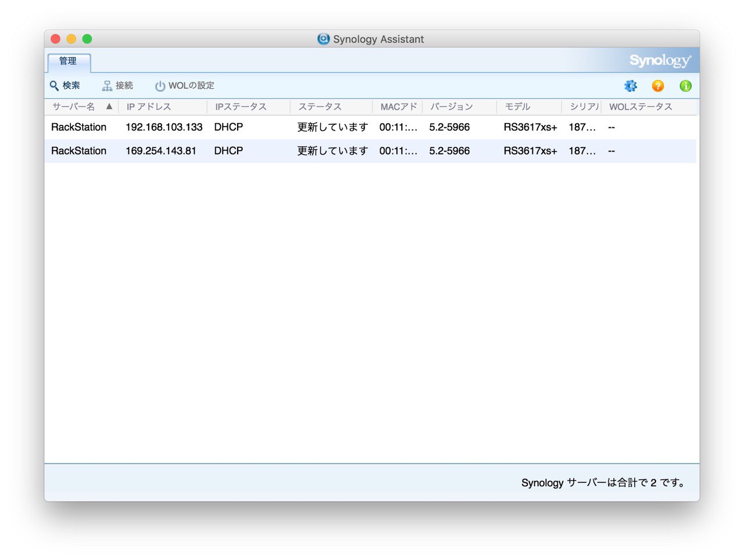The width and height of the screenshot is (744, 560).
Task: Click RackStation name in the 192.168.103.133 row
Action: coord(79,127)
